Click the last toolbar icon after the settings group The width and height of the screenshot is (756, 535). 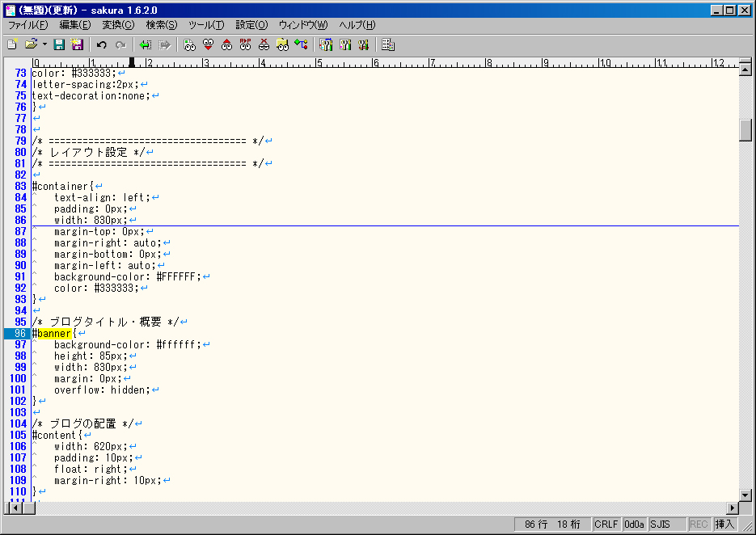coord(388,44)
